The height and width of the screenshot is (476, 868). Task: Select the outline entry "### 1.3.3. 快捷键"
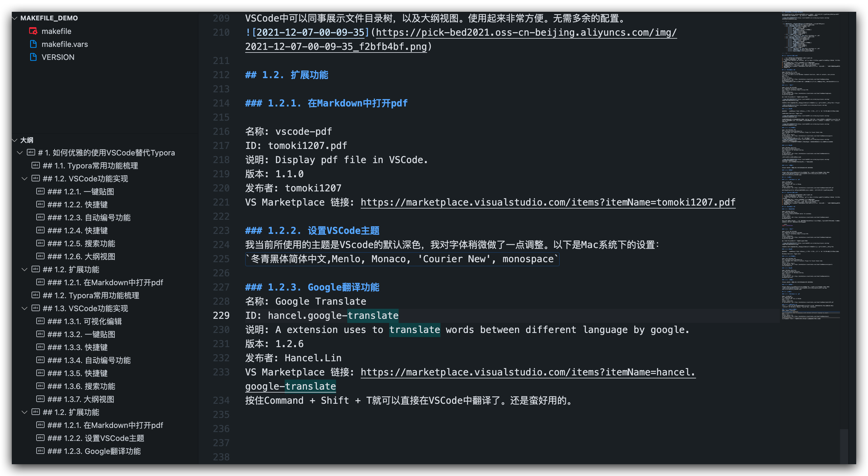(78, 347)
